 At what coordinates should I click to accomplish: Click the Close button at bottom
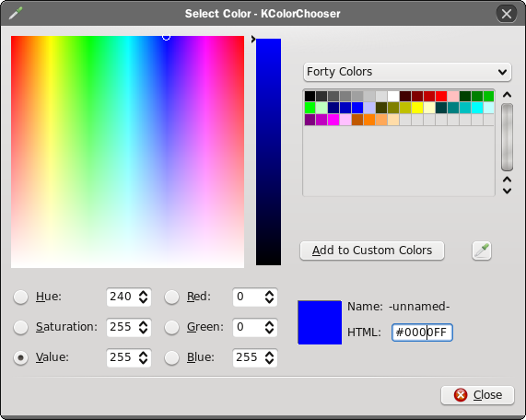tap(477, 395)
